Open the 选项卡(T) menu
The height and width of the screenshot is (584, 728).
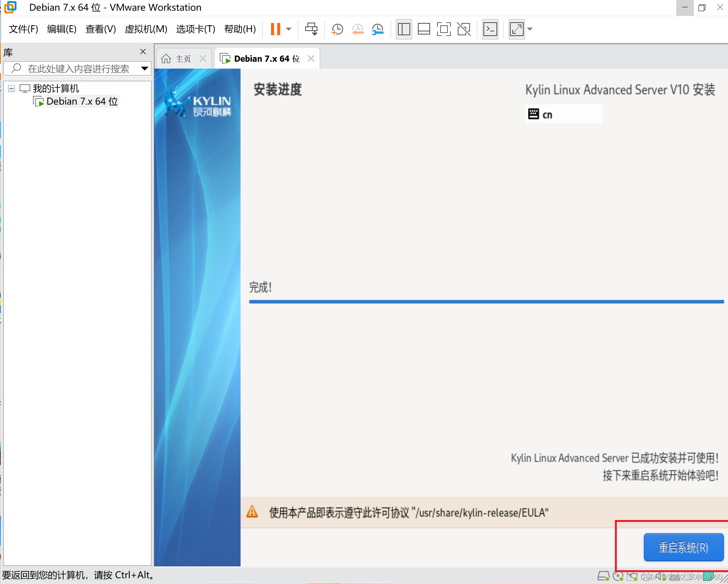[196, 29]
